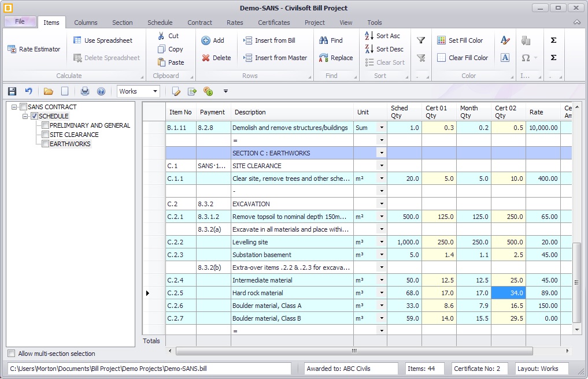Switch to the Certificates tab

tap(273, 23)
